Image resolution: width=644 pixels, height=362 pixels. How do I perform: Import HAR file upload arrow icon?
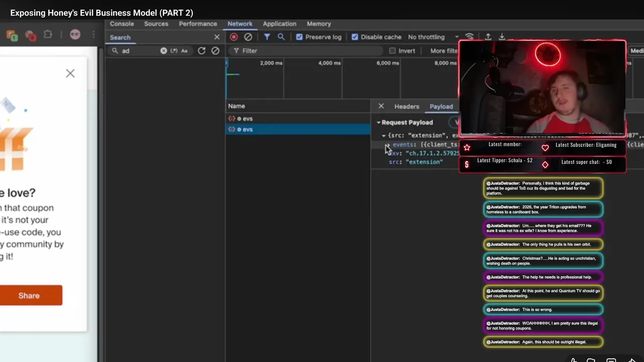488,37
